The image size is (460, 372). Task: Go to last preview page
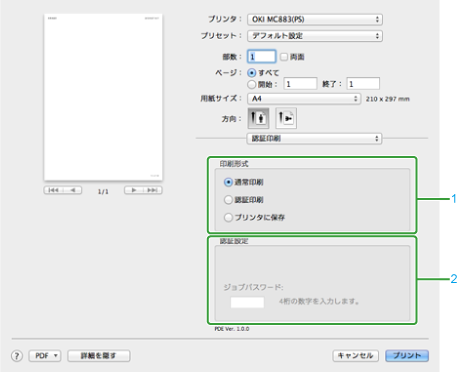[153, 190]
